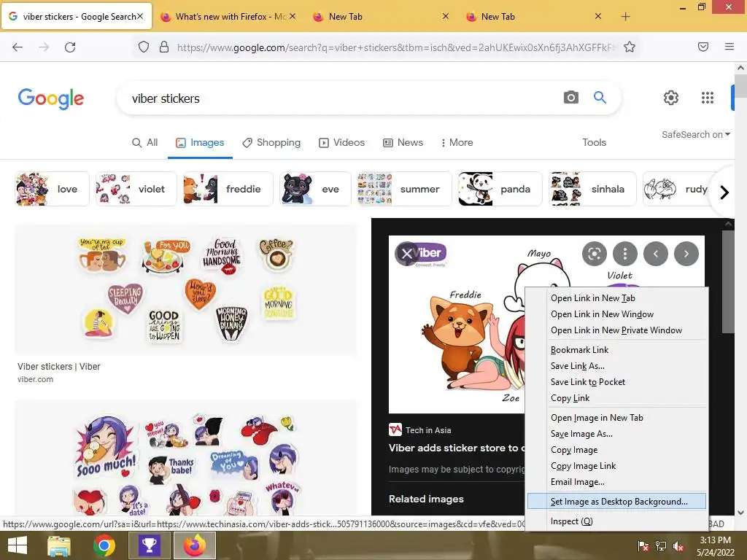Screen dimensions: 747x560
Task: Filter results by the sinhala chip
Action: coord(592,189)
